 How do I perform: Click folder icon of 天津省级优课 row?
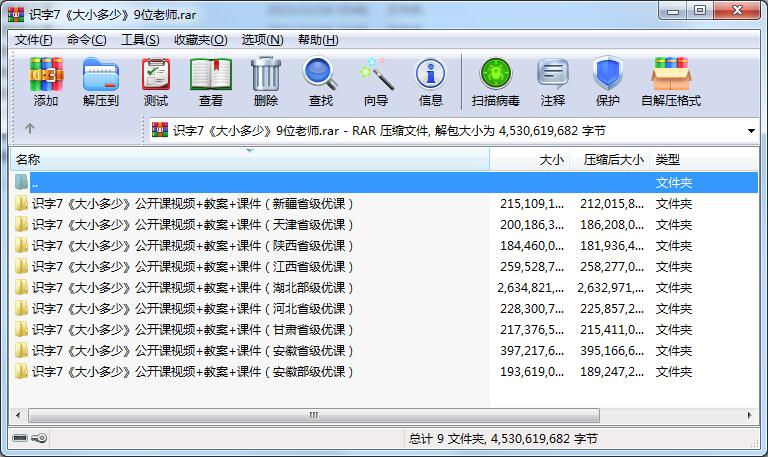point(21,224)
